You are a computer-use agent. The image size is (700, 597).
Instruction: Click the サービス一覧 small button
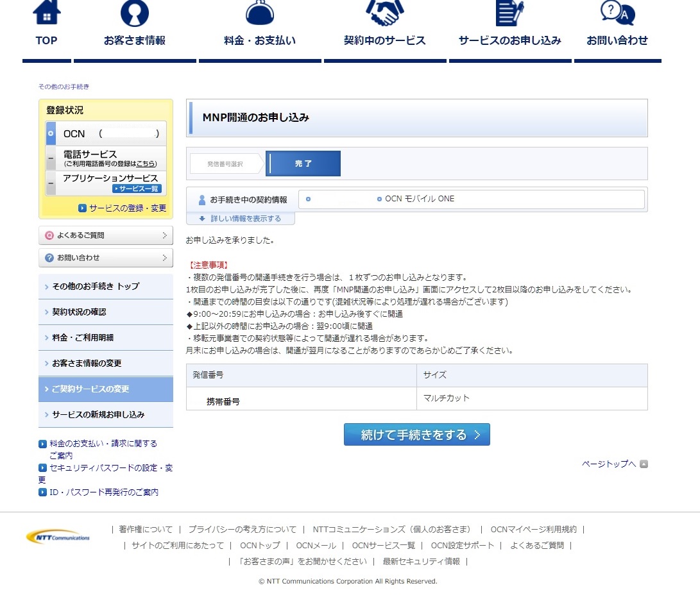point(137,189)
